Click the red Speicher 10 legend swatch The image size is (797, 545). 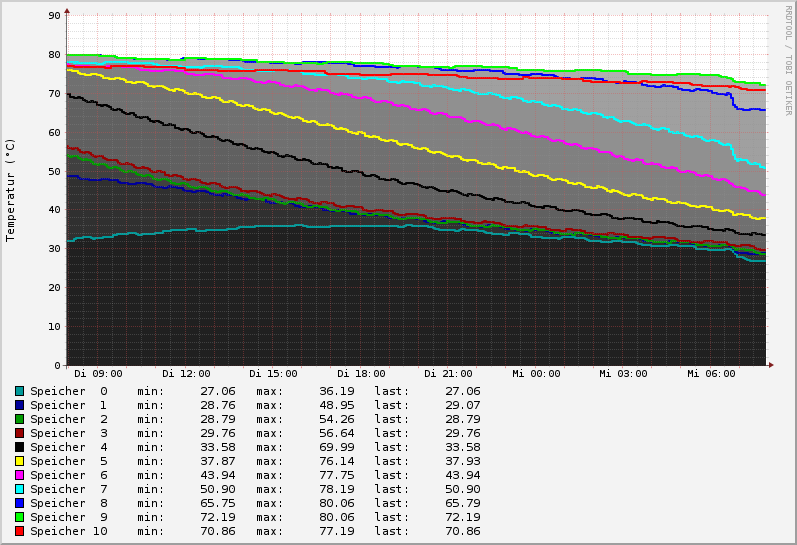tap(19, 531)
